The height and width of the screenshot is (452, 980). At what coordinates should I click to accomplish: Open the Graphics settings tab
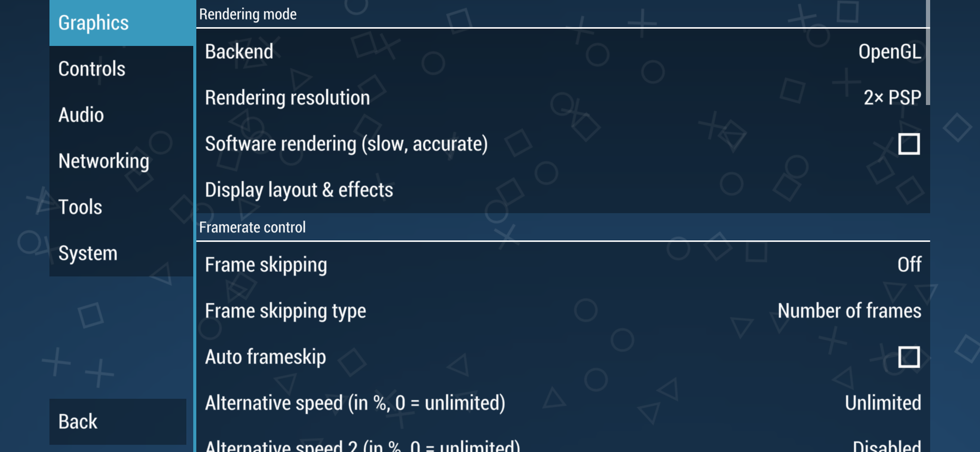pos(121,23)
